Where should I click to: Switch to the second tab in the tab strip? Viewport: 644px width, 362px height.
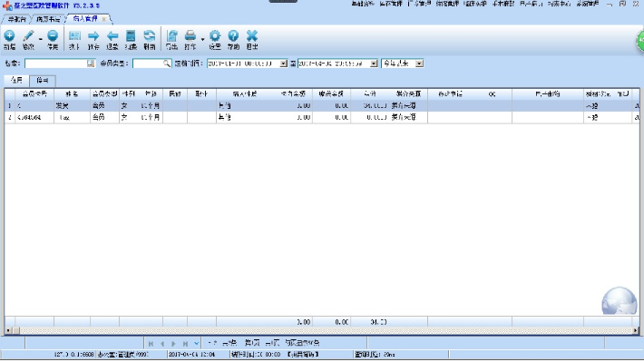(x=48, y=19)
